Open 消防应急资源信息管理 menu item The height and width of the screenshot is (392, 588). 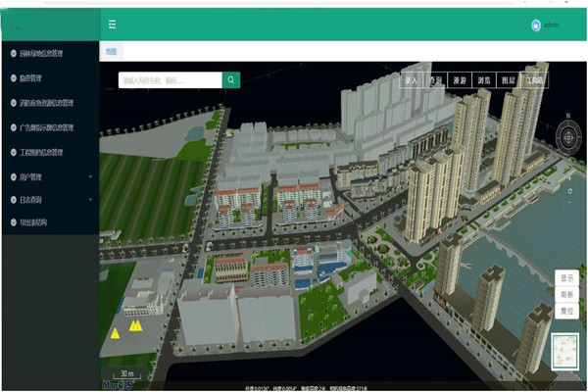(x=47, y=102)
